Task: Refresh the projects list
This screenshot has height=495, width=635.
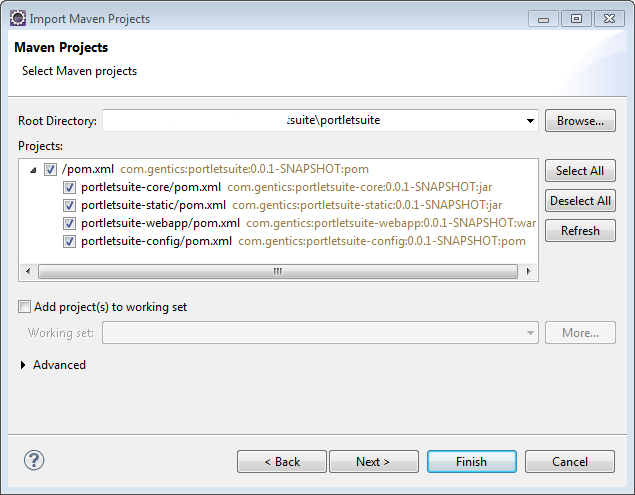Action: [x=580, y=230]
